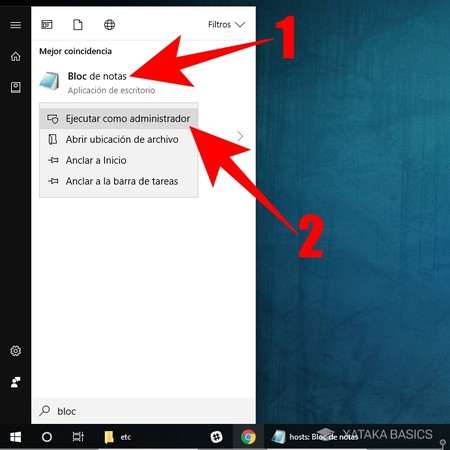The width and height of the screenshot is (450, 450).
Task: Filter results by Web globe icon
Action: click(109, 25)
